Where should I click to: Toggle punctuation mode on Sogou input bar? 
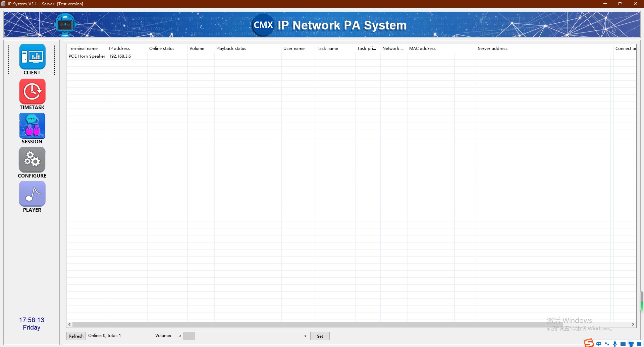point(607,344)
